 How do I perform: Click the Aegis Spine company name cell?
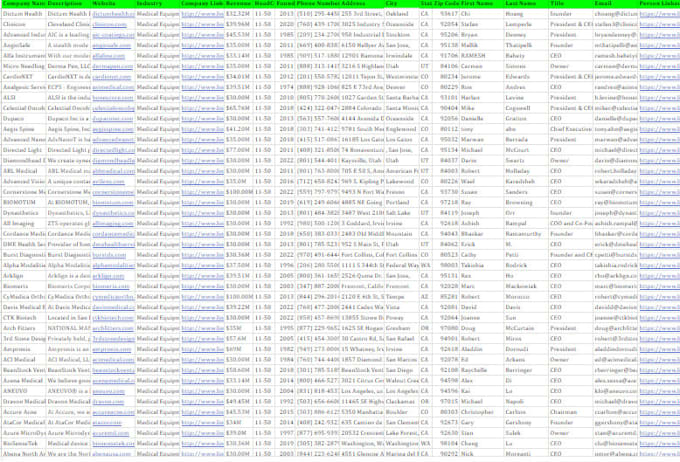(x=23, y=129)
